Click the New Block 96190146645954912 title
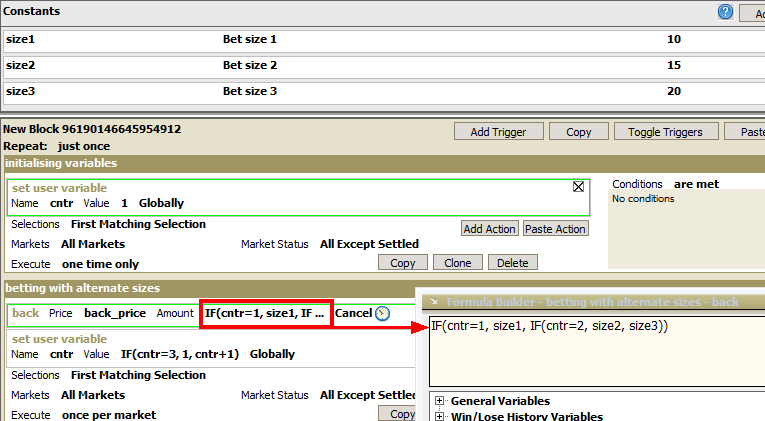This screenshot has width=765, height=421. tap(92, 129)
